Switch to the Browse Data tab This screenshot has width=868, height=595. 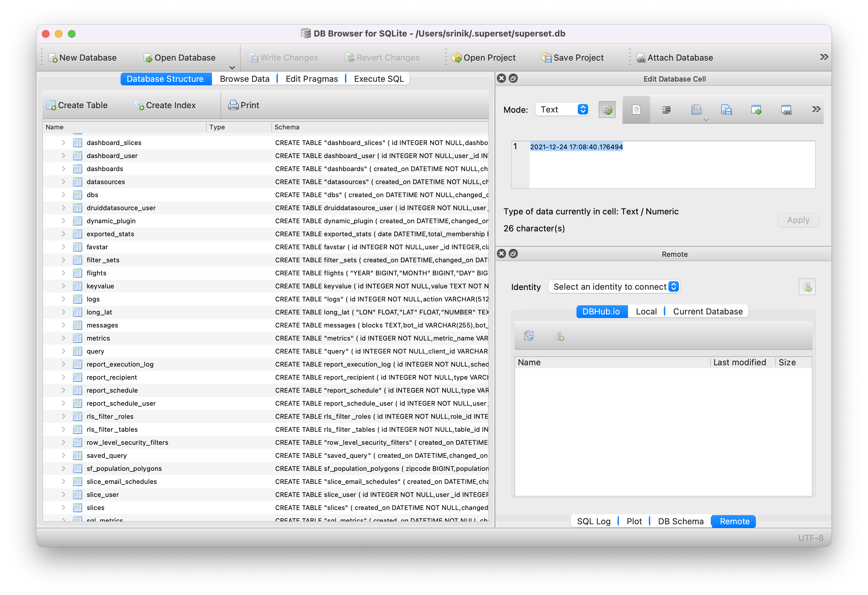coord(245,79)
